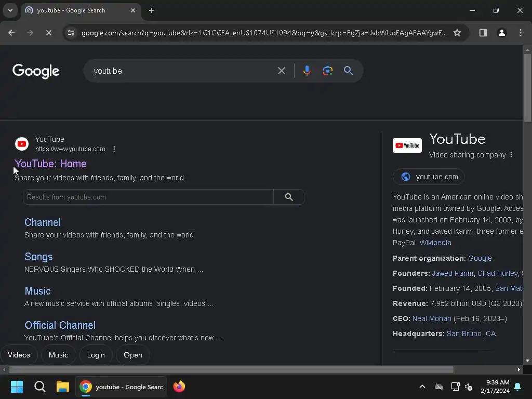This screenshot has width=532, height=399.
Task: Launch Firefox from the taskbar
Action: 179,387
